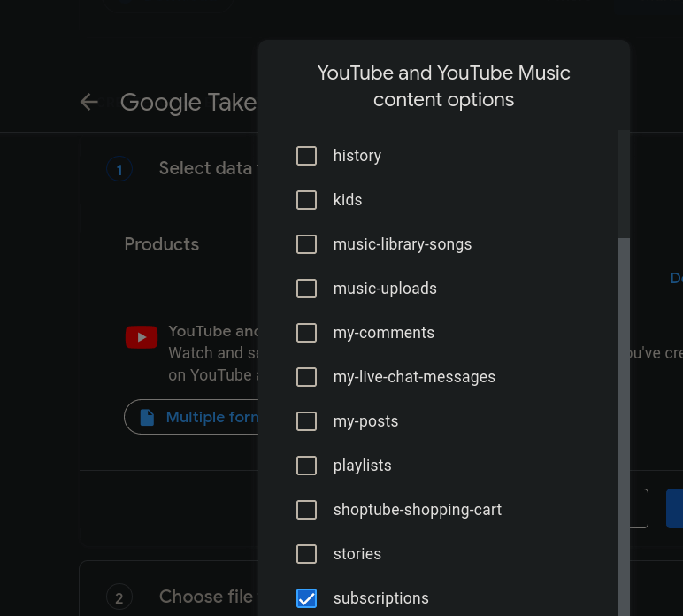The height and width of the screenshot is (616, 683).
Task: Click the 'shoptube-shopping-cart' label text
Action: point(418,510)
